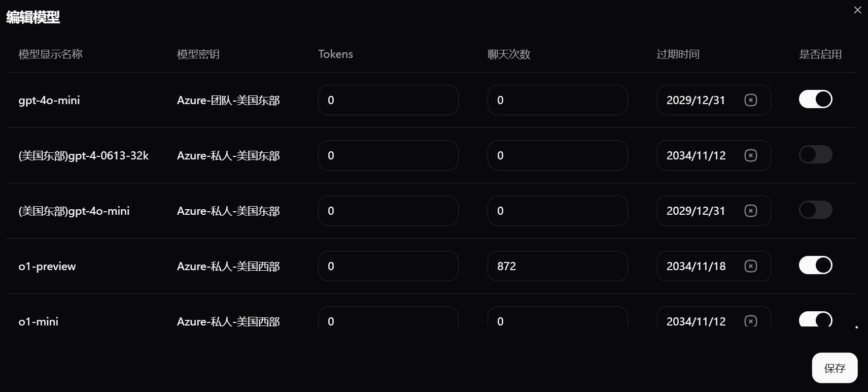The height and width of the screenshot is (392, 868).
Task: Focus the o1-mini Tokens input
Action: click(388, 320)
